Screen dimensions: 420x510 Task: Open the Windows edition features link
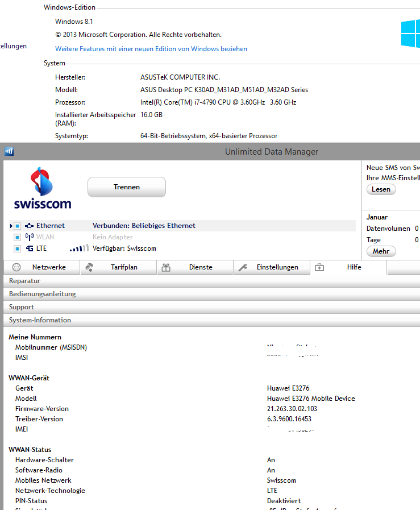tap(151, 49)
